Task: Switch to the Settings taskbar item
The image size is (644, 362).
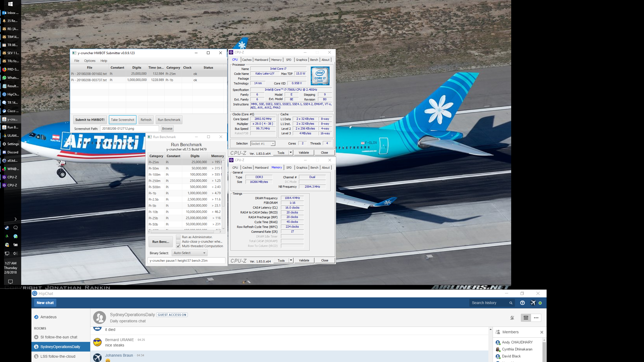Action: coord(10,144)
